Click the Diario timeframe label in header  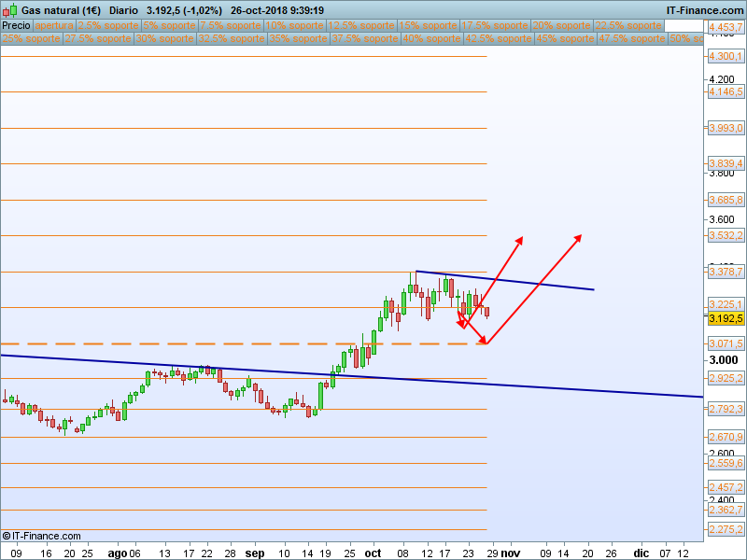click(x=124, y=10)
